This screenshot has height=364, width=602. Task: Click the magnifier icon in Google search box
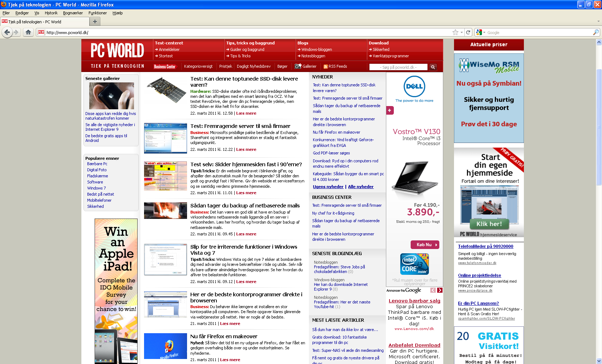[x=596, y=32]
